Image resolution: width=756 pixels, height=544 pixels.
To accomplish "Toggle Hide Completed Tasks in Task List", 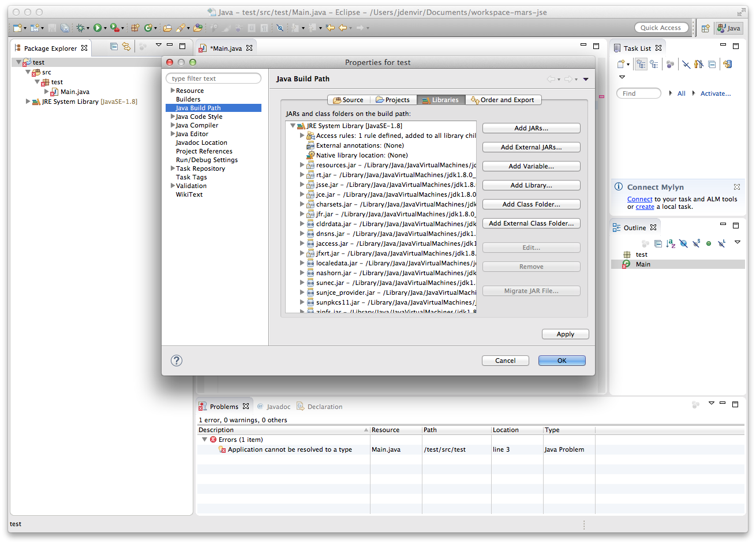I will (x=686, y=65).
